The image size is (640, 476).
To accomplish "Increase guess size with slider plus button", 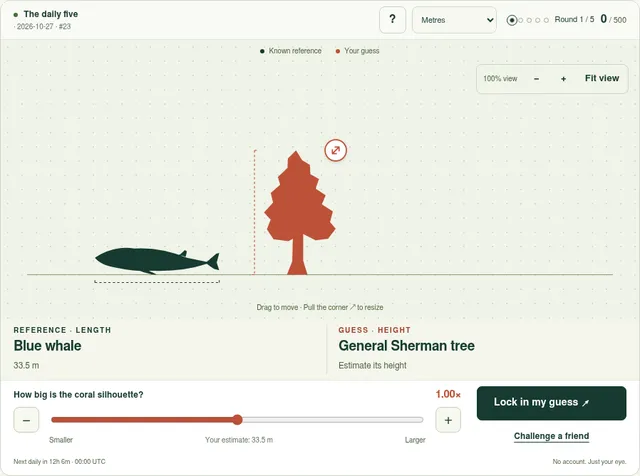I will 448,420.
